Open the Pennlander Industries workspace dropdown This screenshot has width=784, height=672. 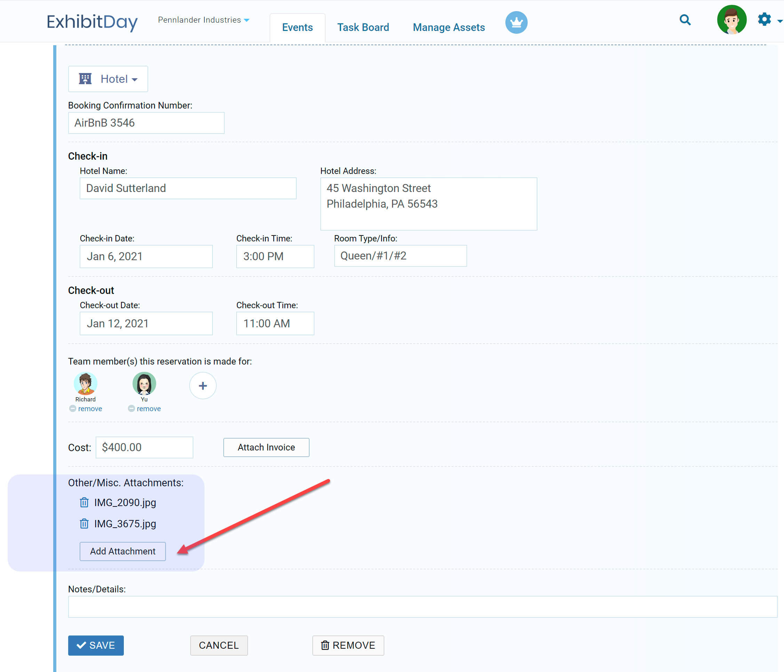[203, 20]
